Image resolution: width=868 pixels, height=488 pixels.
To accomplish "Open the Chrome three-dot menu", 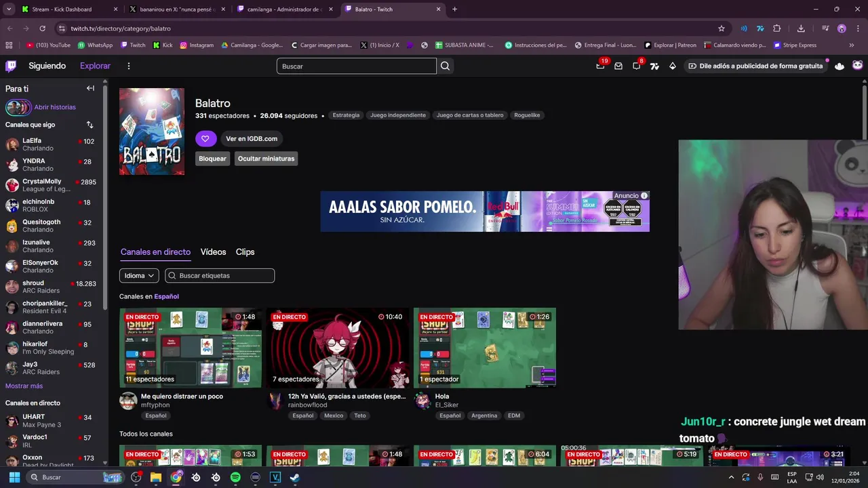I will (858, 28).
